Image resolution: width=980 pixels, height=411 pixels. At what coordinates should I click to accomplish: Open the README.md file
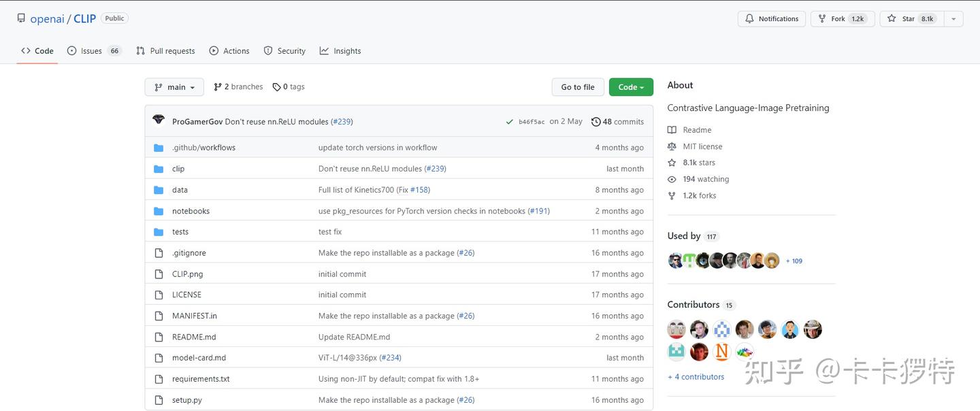(x=194, y=337)
